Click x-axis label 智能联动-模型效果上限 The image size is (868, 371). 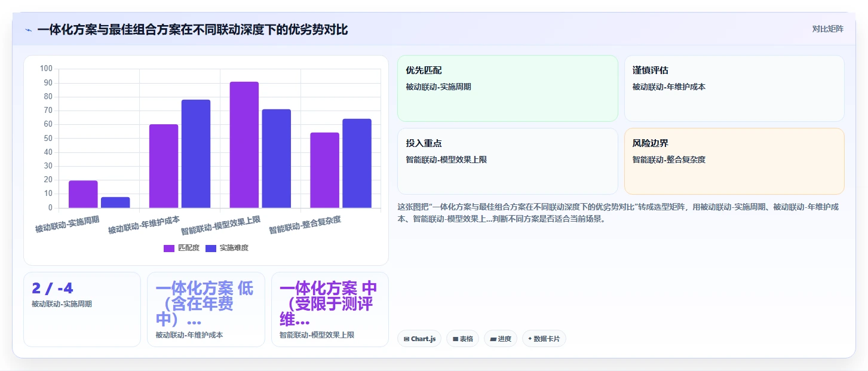point(221,225)
